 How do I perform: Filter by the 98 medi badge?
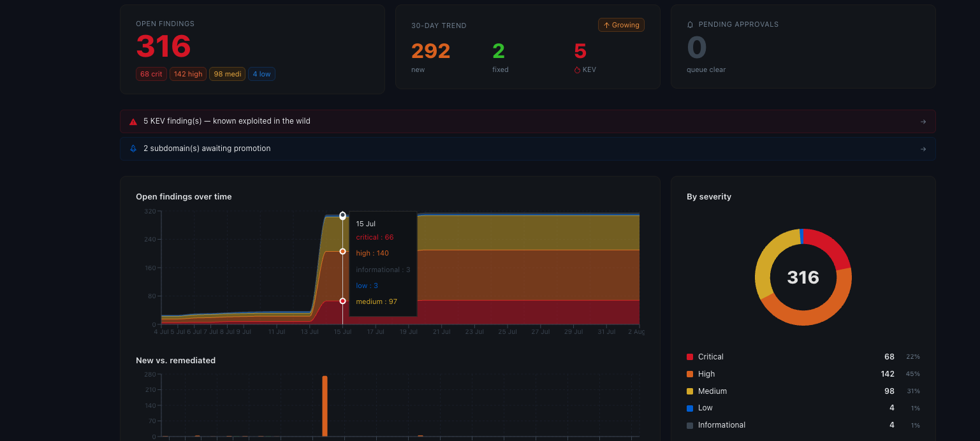click(x=228, y=74)
